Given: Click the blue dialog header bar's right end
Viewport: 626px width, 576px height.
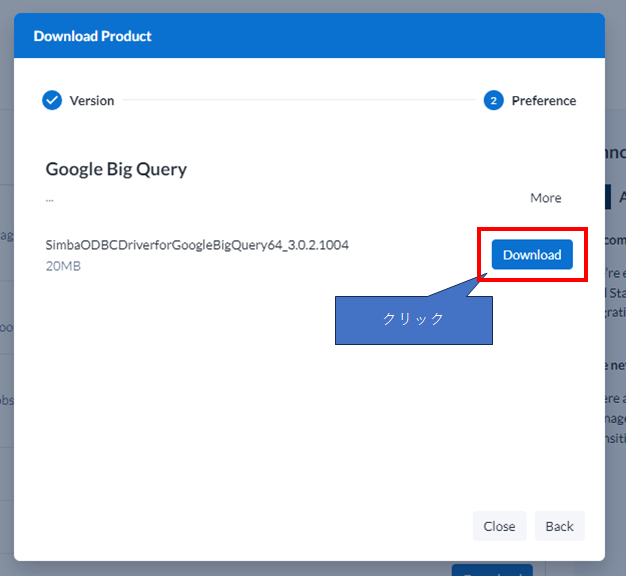Looking at the screenshot, I should pyautogui.click(x=580, y=36).
